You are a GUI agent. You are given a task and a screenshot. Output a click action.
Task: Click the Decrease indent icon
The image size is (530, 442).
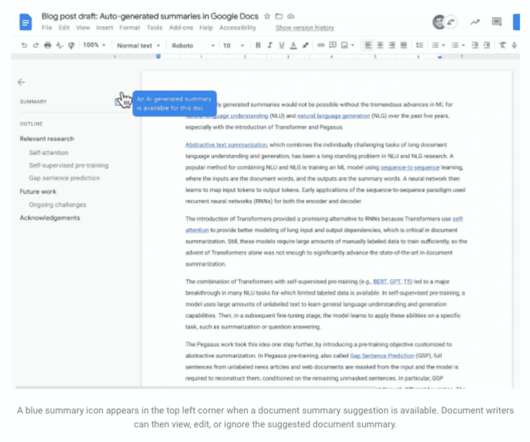pyautogui.click(x=475, y=45)
